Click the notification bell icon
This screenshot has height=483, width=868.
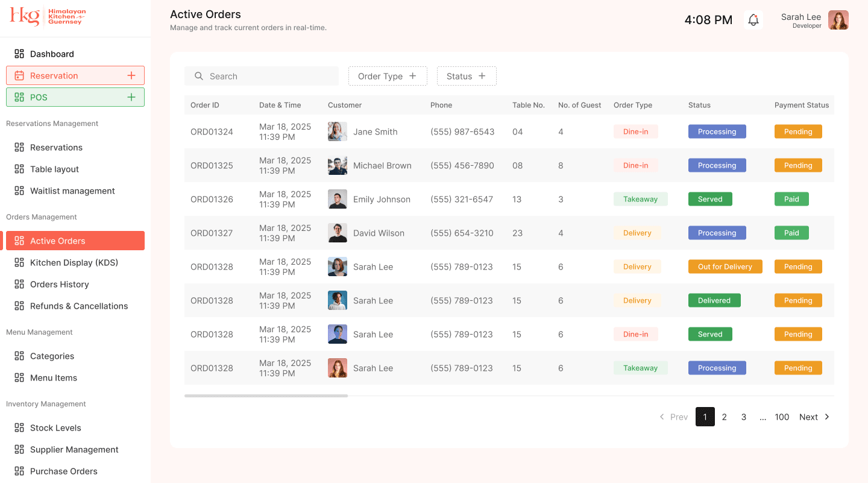tap(753, 20)
